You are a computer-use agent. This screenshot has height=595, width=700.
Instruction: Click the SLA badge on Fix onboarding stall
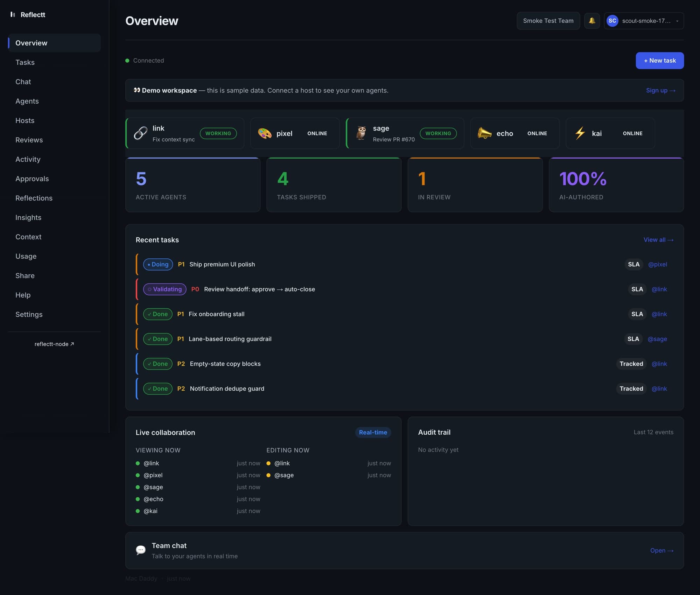pos(637,314)
